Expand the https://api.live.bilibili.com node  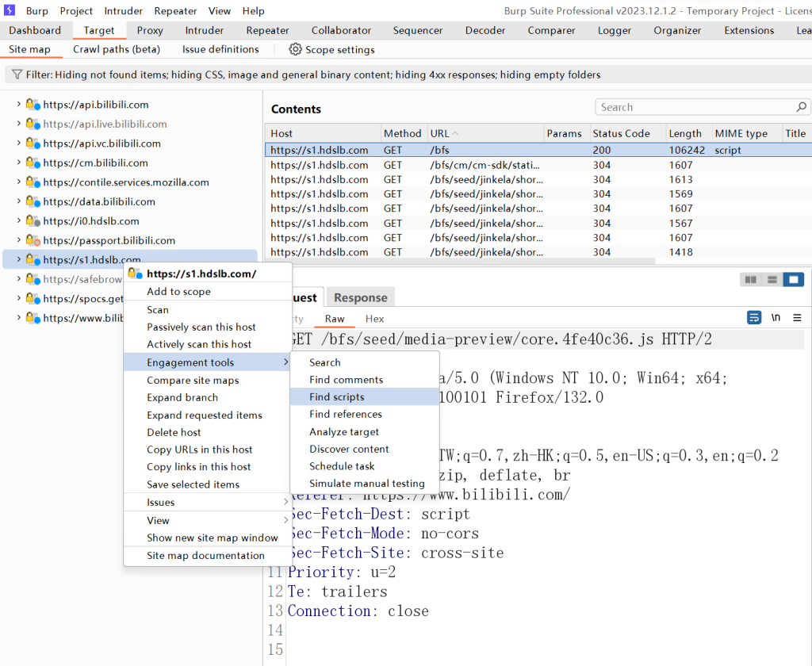coord(19,124)
